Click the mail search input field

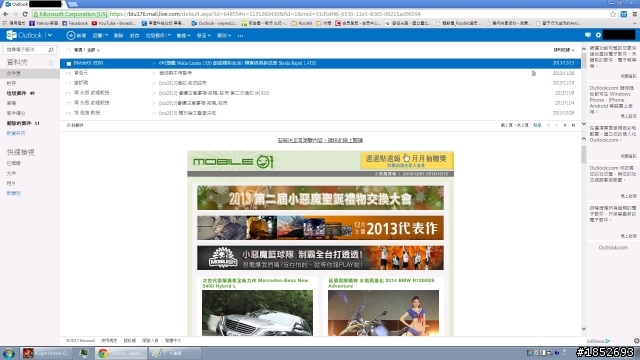click(x=26, y=50)
